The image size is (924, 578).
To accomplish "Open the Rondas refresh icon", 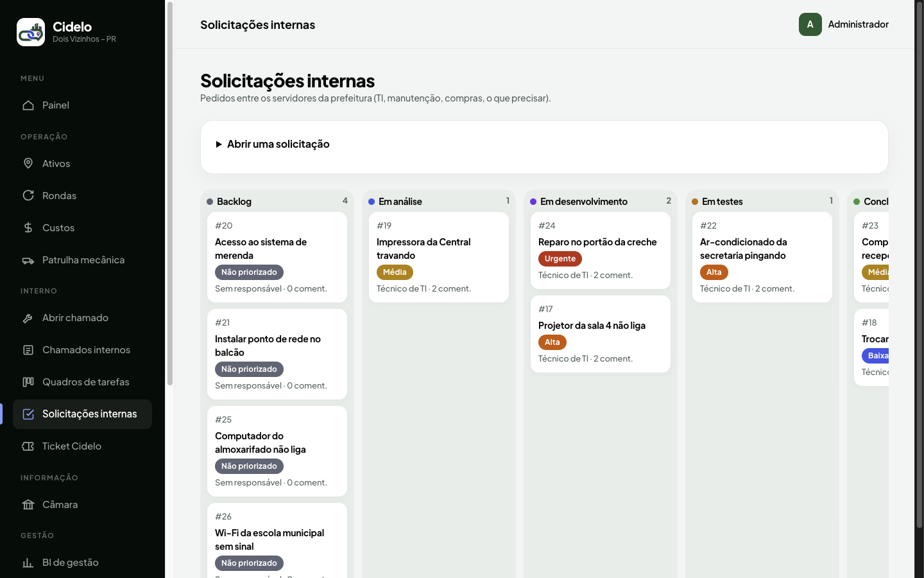I will point(28,196).
